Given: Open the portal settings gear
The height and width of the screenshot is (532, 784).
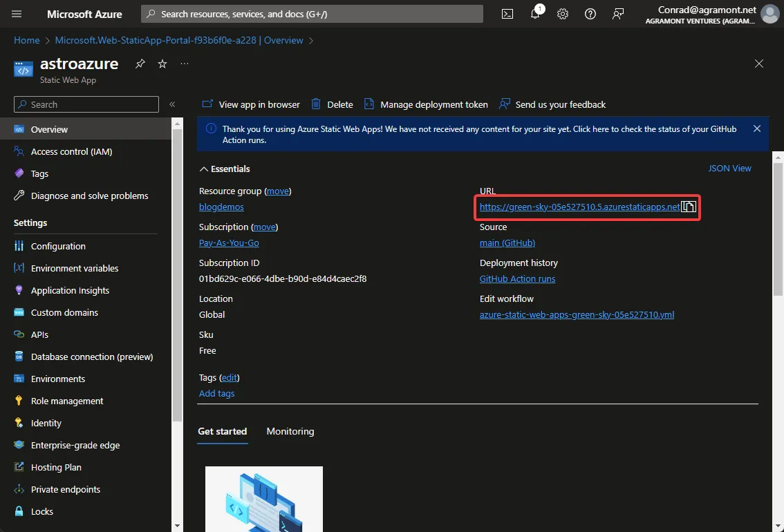Looking at the screenshot, I should point(563,14).
